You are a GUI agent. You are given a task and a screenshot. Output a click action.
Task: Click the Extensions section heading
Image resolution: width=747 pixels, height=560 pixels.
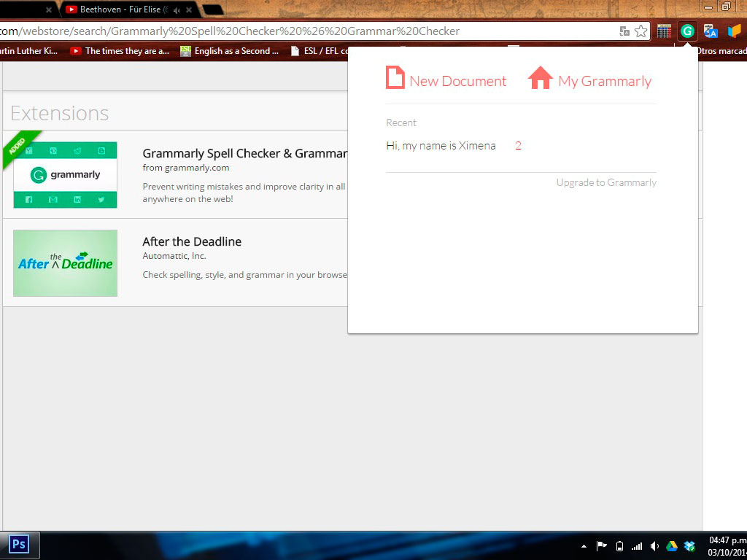[x=60, y=113]
